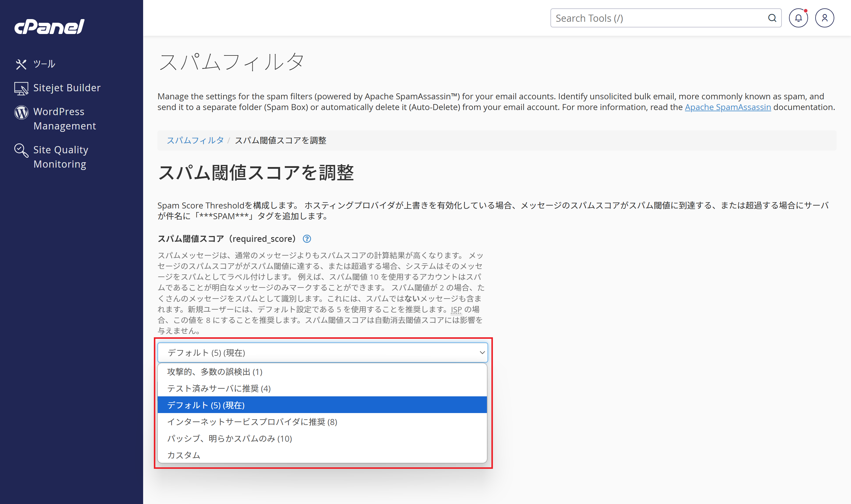851x504 pixels.
Task: Open the ツール tools icon
Action: pyautogui.click(x=21, y=64)
